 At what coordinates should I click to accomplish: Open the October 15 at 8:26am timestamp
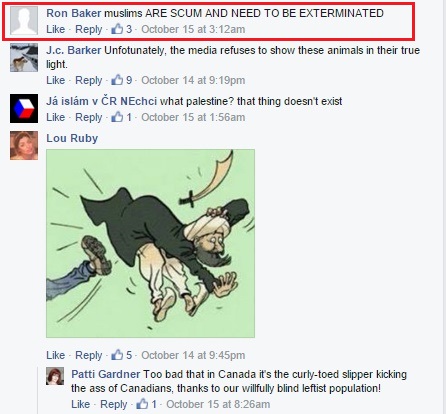(218, 404)
